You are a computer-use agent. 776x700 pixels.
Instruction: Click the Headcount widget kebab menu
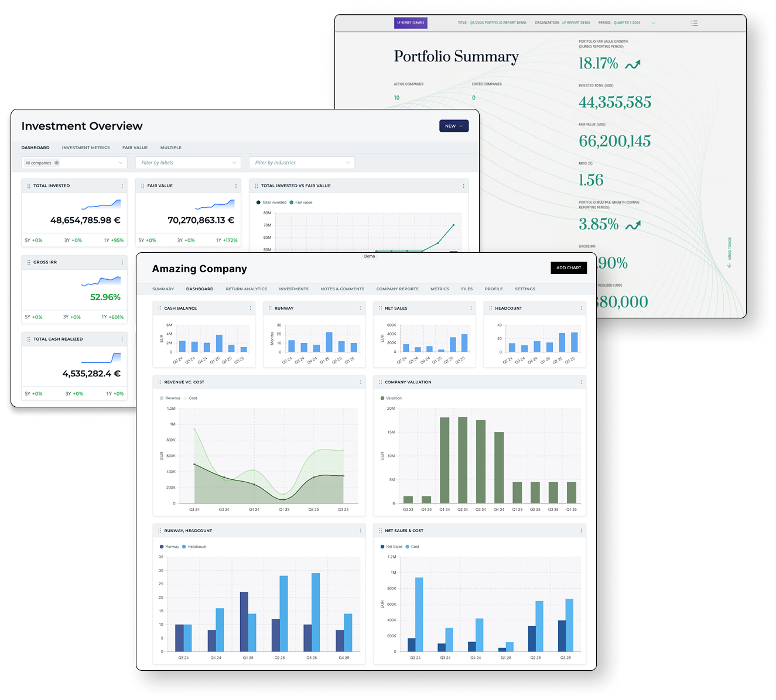click(x=581, y=308)
